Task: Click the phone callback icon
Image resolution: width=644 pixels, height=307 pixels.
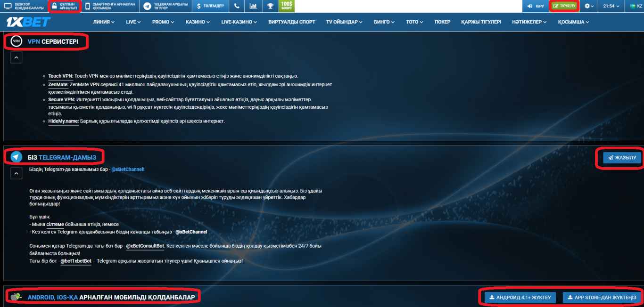Action: coord(237,6)
